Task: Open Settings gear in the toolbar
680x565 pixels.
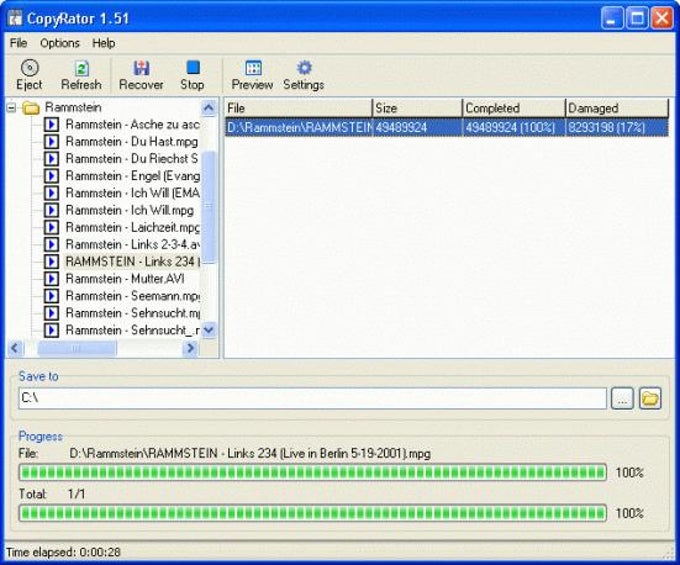Action: click(x=304, y=68)
